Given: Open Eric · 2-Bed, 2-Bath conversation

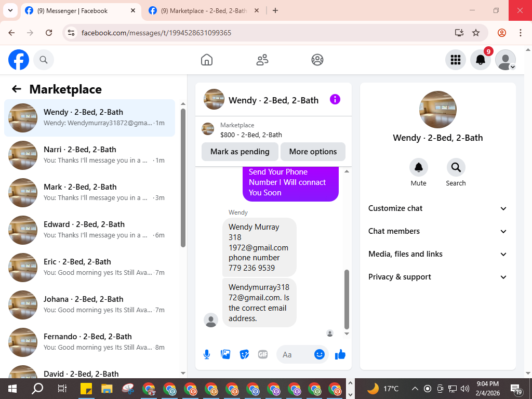Looking at the screenshot, I should pyautogui.click(x=89, y=268).
